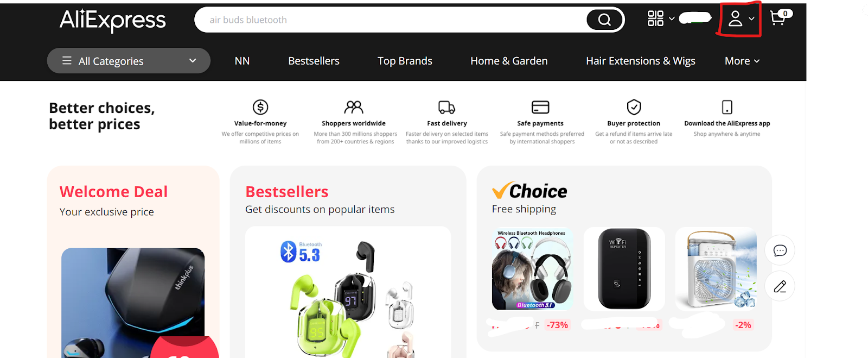
Task: Open the Wireless Bluetooth Headphones product thumbnail
Action: (532, 268)
